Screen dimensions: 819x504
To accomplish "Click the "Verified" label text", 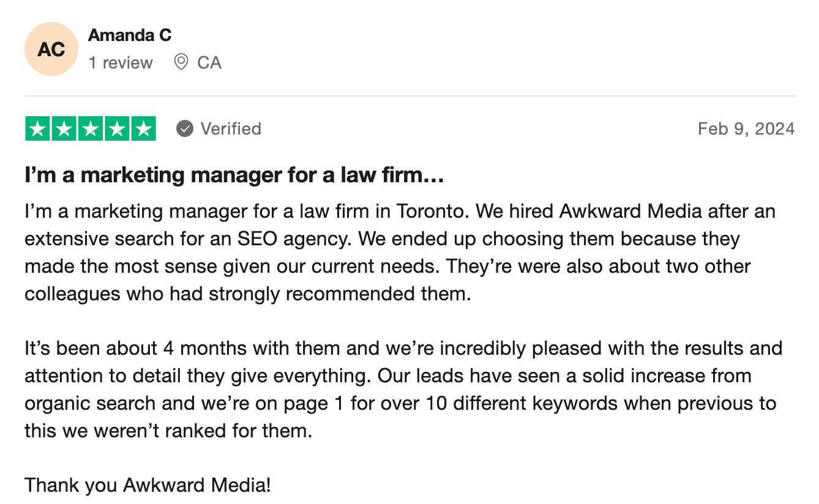I will (x=231, y=128).
